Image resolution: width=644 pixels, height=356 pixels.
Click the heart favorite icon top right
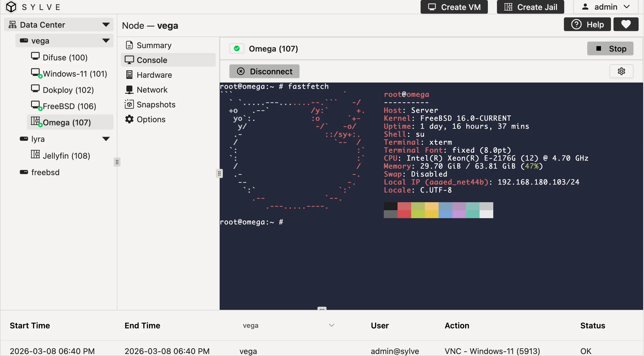(626, 24)
